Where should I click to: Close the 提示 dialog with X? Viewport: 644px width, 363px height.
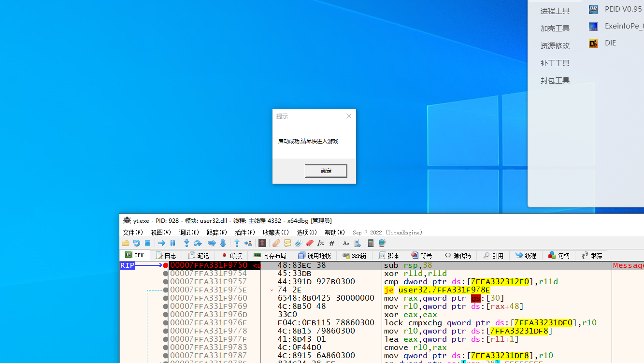point(349,116)
